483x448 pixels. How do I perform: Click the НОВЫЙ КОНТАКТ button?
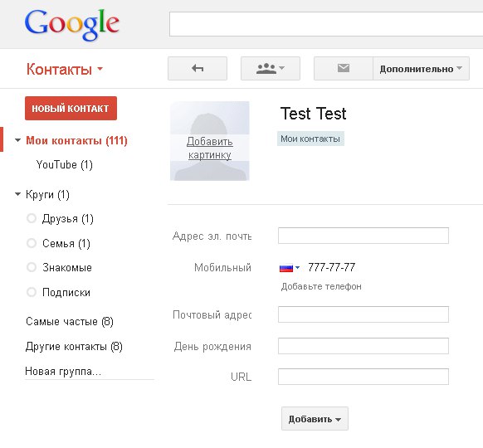point(71,109)
